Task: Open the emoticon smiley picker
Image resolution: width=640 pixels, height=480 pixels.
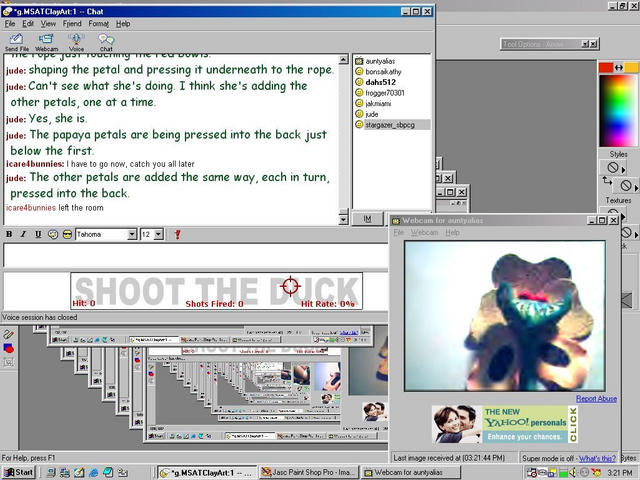Action: [53, 234]
